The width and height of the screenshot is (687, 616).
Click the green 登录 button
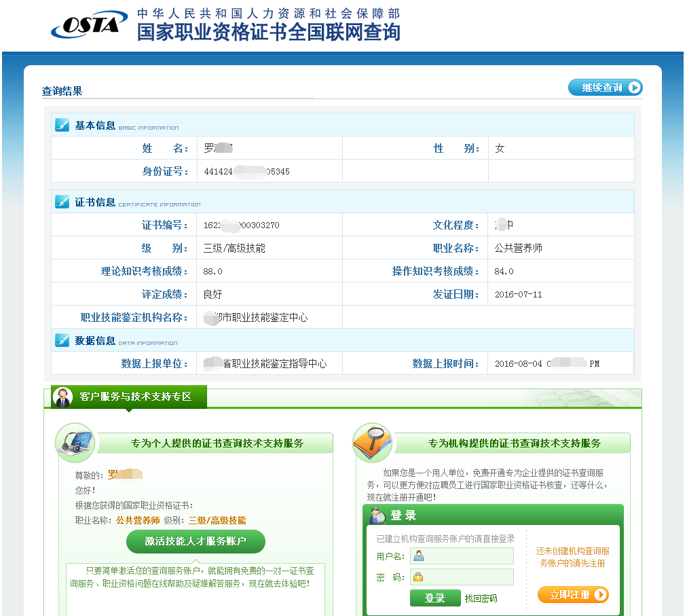click(435, 598)
